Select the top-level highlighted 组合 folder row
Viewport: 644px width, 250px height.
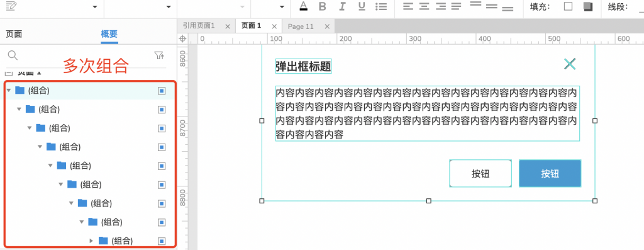tap(88, 90)
